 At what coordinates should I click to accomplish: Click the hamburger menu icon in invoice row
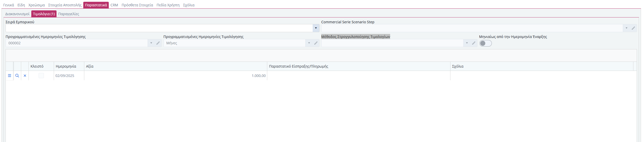(x=10, y=76)
